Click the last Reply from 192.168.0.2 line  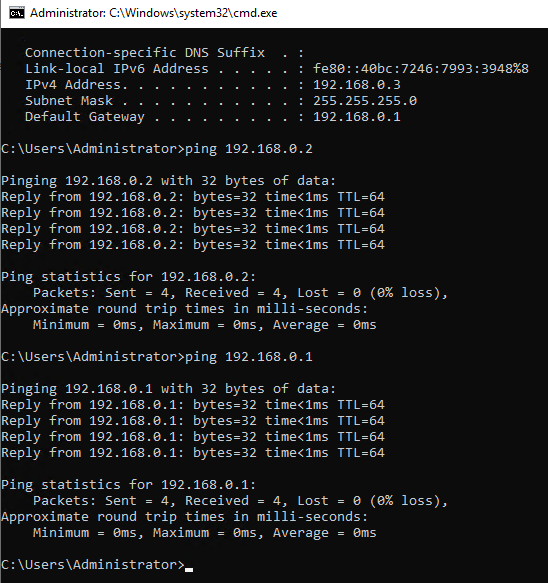click(x=193, y=245)
